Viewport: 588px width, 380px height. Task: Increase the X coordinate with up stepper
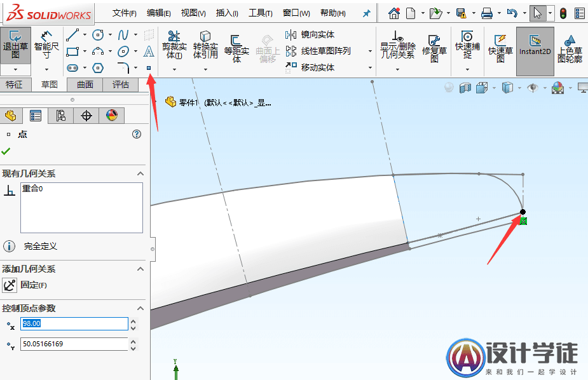click(133, 321)
